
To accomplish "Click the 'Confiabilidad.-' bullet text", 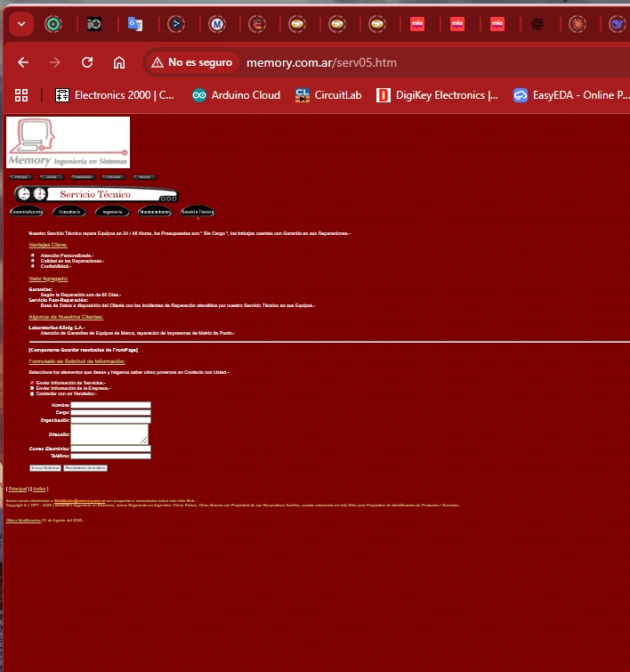I will [56, 266].
